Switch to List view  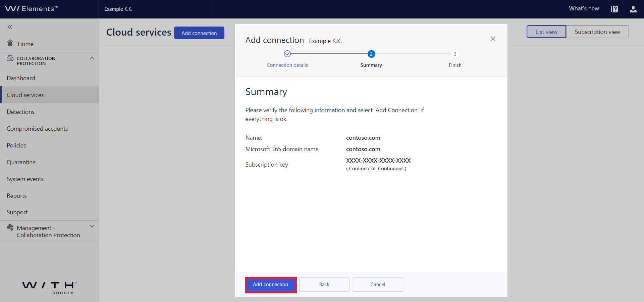[x=546, y=32]
